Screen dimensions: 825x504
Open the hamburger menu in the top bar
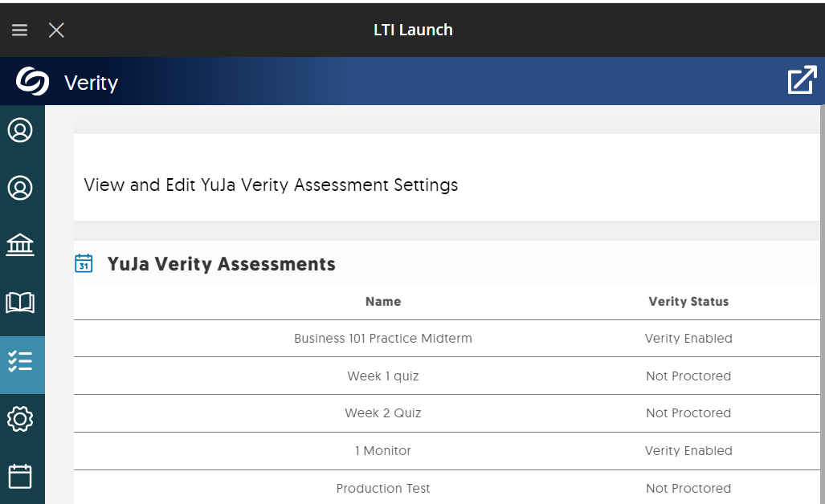click(19, 30)
